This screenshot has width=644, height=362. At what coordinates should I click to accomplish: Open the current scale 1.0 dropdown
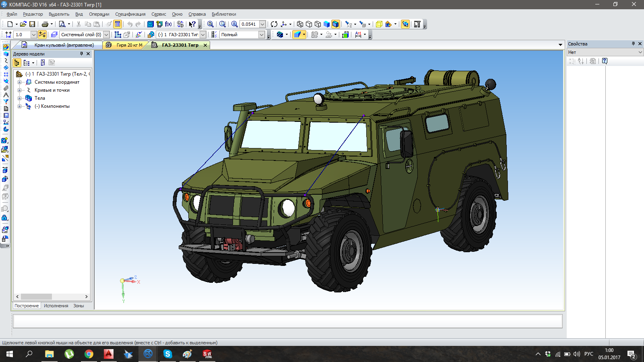pos(34,35)
